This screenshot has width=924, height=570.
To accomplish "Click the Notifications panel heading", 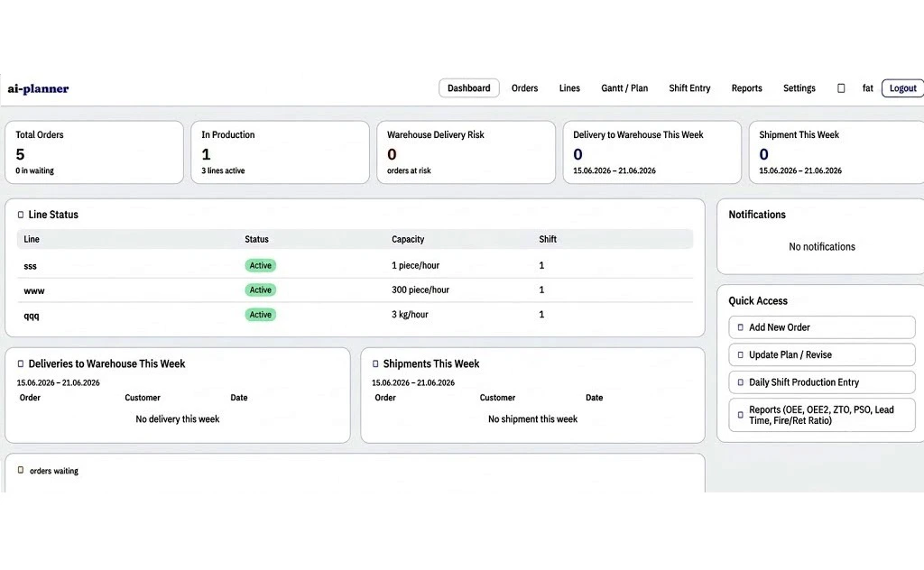I will [x=757, y=215].
